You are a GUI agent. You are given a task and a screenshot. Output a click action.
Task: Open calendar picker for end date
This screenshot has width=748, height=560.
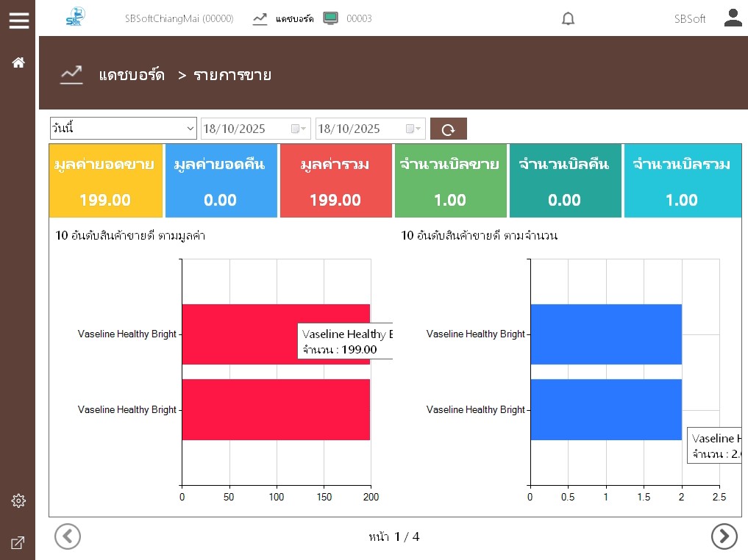[413, 129]
